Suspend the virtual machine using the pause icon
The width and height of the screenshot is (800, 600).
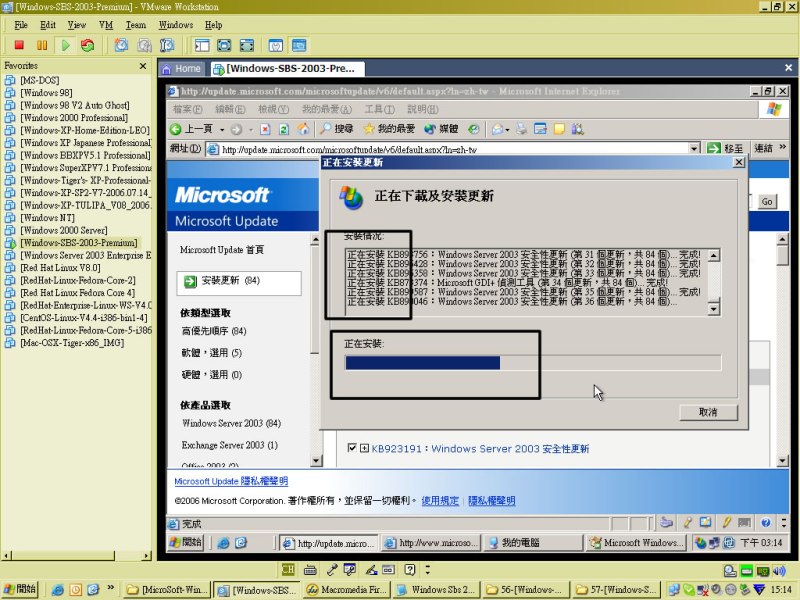coord(42,45)
